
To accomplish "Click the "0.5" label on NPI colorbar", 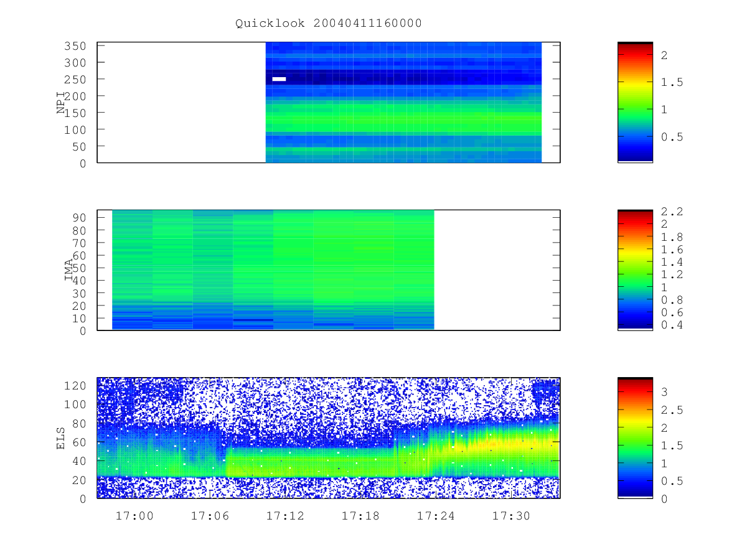I will [x=672, y=137].
